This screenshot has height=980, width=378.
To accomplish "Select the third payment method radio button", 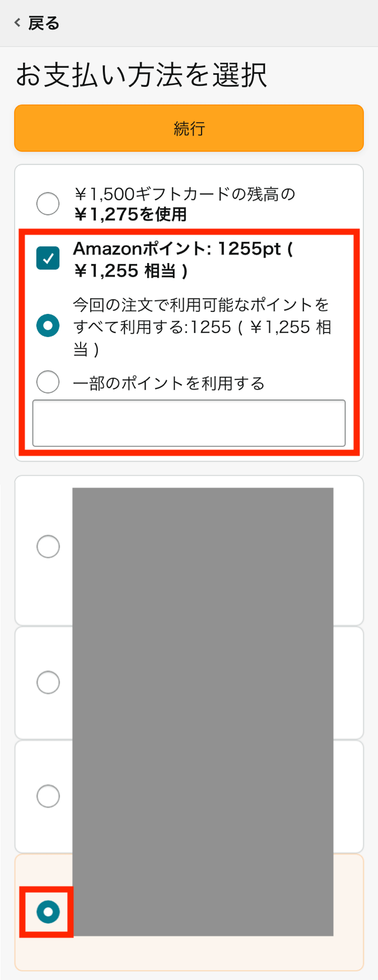I will pyautogui.click(x=48, y=795).
